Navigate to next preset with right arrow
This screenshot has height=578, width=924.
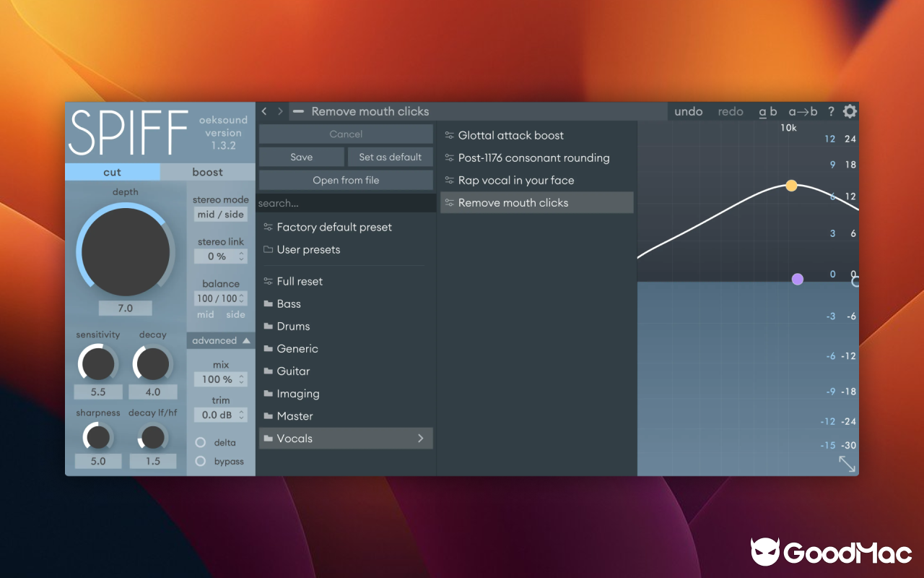click(x=280, y=111)
